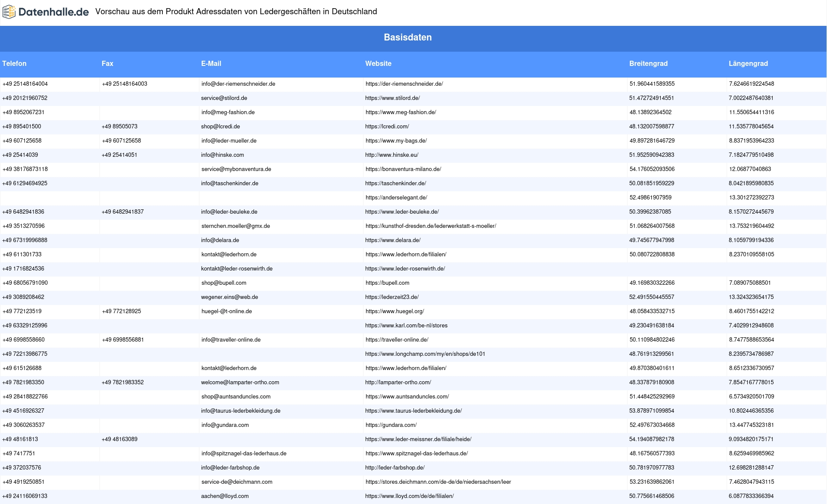Click email info@meg-fashion.de
Screen dimensions: 827x504
[x=228, y=112]
